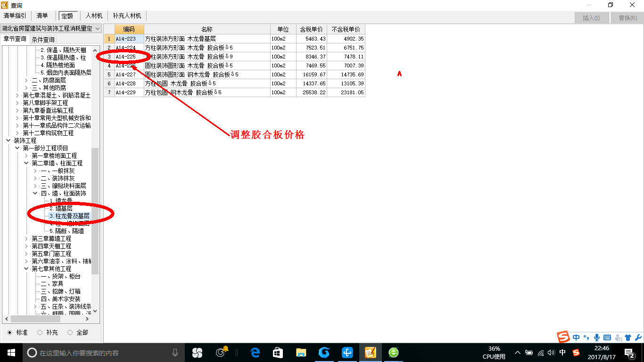Click the 含税单价 column header
644x362 pixels.
[x=311, y=29]
